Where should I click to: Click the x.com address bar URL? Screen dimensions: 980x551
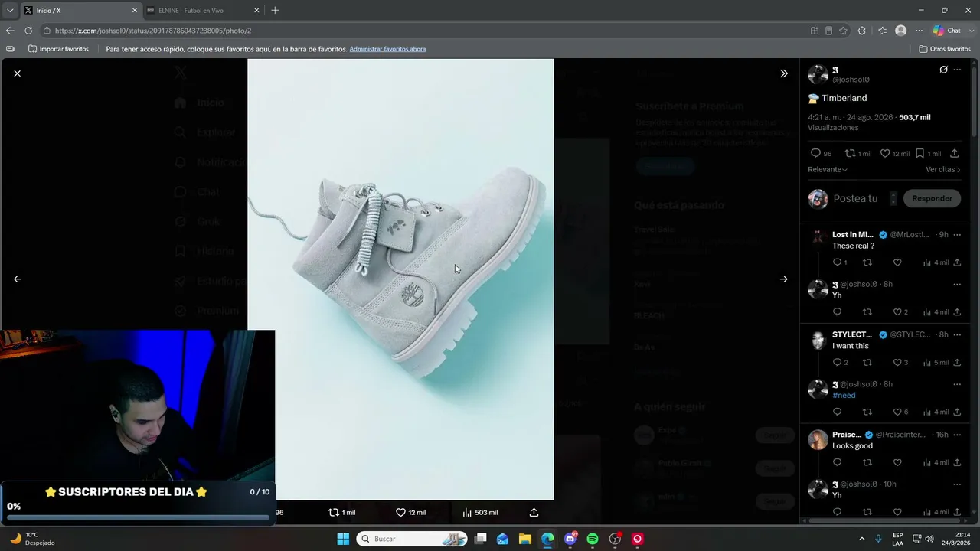point(153,31)
